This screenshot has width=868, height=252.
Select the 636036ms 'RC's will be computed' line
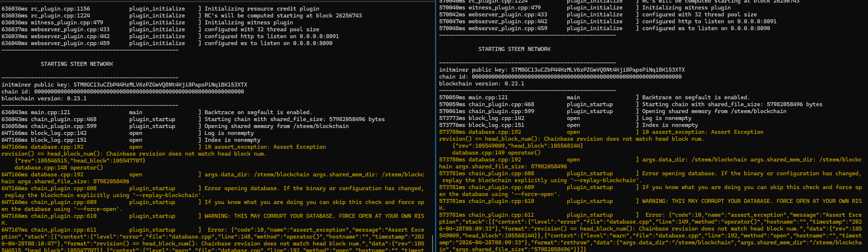[182, 16]
